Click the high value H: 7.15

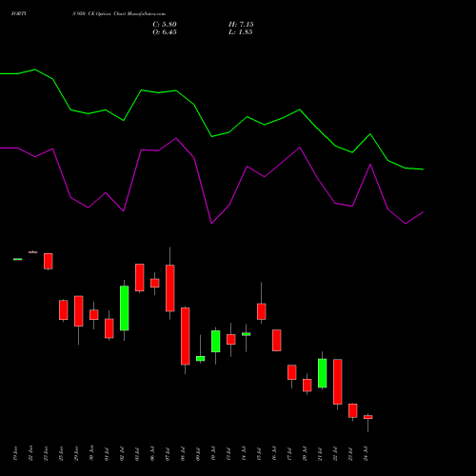(x=241, y=25)
